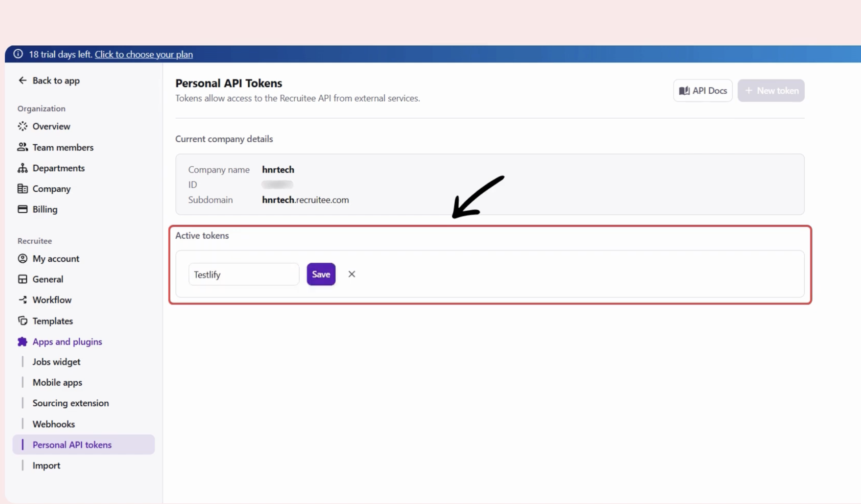Image resolution: width=861 pixels, height=504 pixels.
Task: Open the Company settings page
Action: [51, 189]
